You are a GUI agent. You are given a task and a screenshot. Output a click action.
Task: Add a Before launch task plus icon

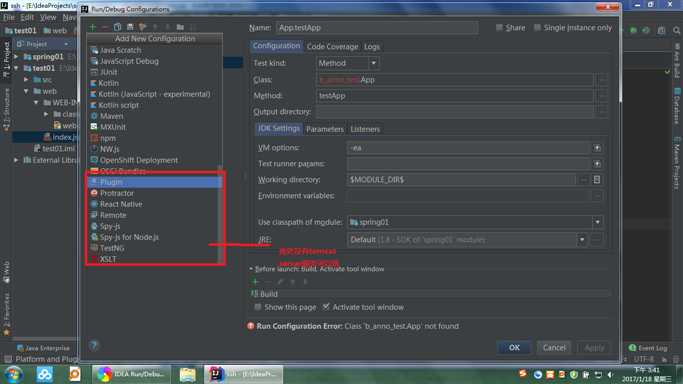point(256,282)
